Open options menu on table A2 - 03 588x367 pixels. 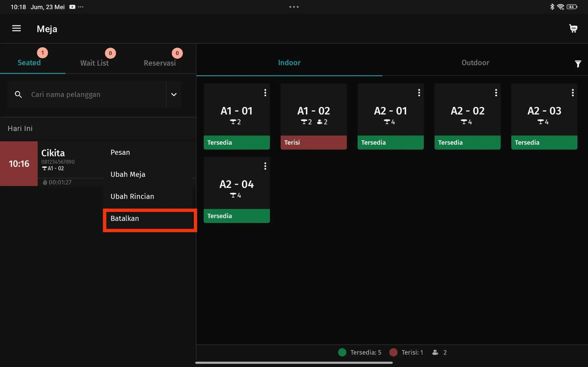coord(572,93)
